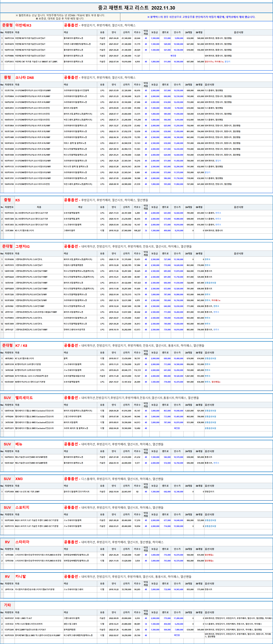This screenshot has width=273, height=644.
Task: Click the '스포티지' section heading
Action: pyautogui.click(x=22, y=508)
